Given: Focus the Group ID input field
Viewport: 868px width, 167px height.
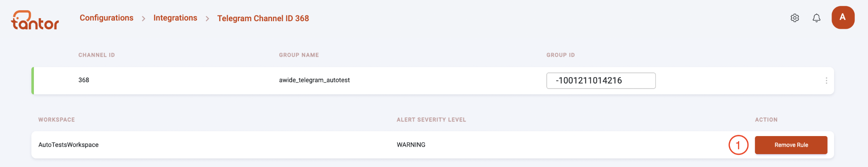Looking at the screenshot, I should click(x=601, y=81).
